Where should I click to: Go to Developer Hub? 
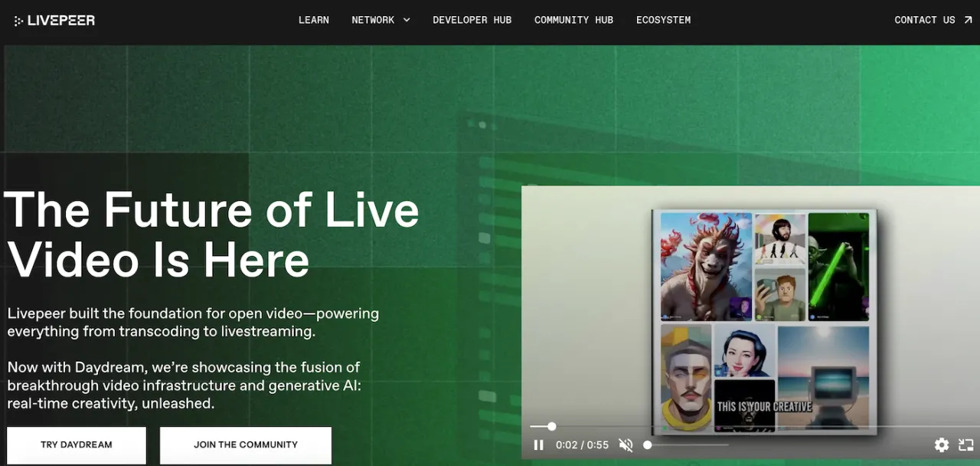click(x=472, y=20)
